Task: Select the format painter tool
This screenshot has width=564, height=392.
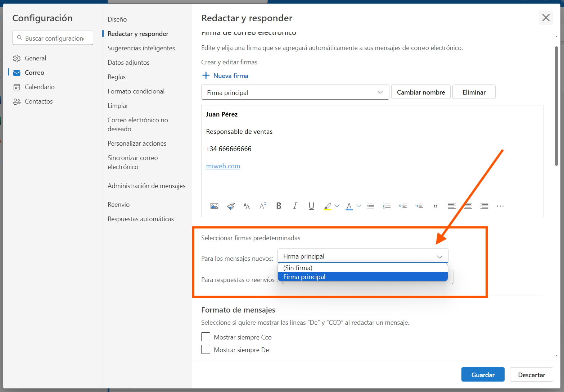Action: (x=231, y=206)
